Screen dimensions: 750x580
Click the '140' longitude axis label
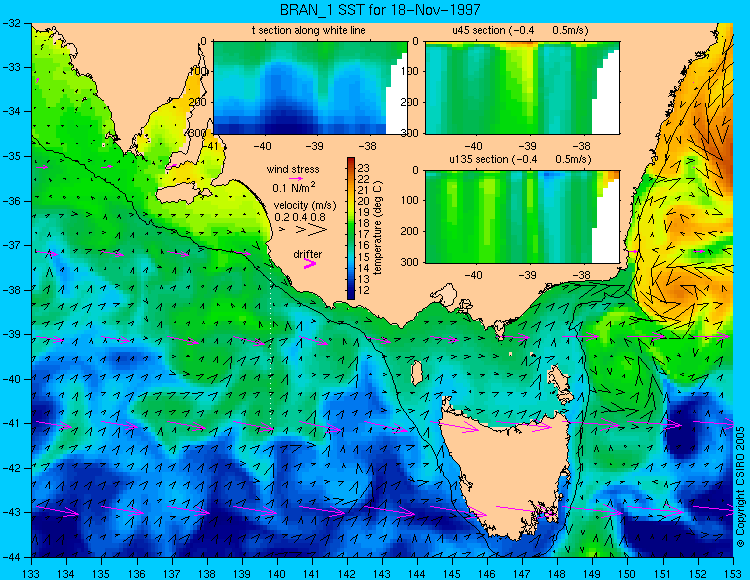pos(277,574)
